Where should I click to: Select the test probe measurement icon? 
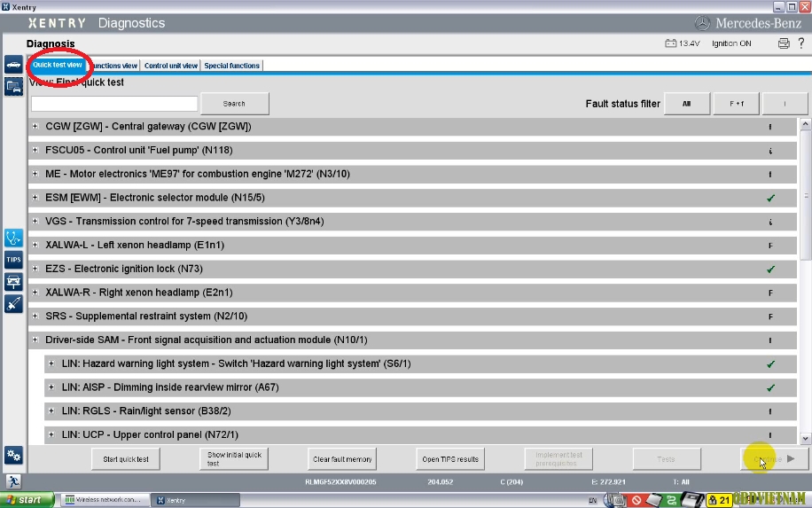[x=13, y=304]
